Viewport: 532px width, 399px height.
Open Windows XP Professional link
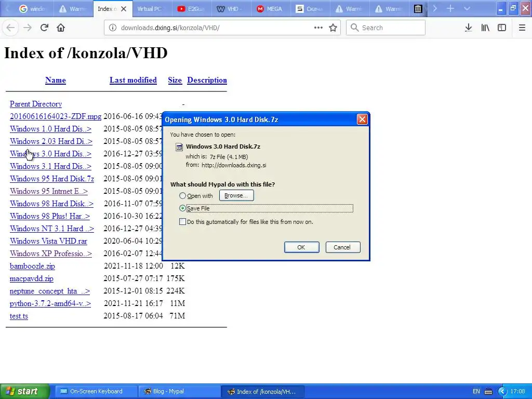(51, 254)
